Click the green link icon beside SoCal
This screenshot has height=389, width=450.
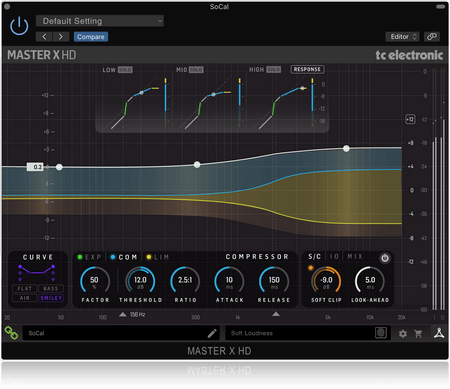[x=11, y=333]
